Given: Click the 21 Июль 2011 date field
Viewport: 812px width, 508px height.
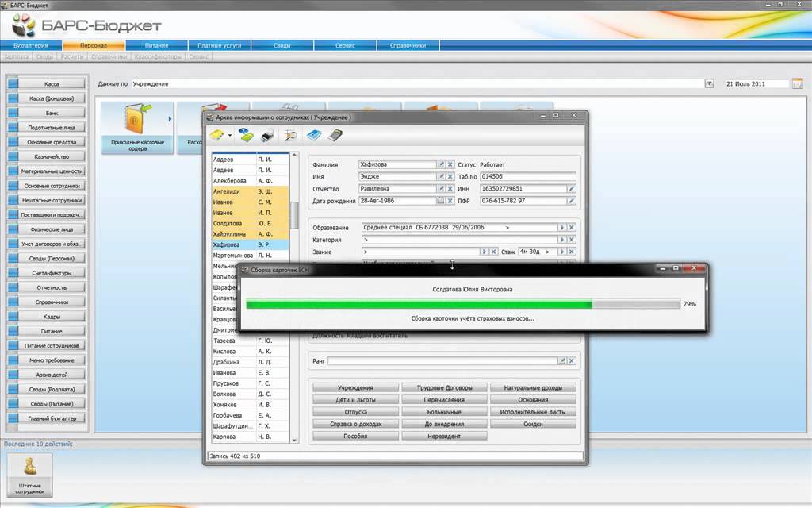Looking at the screenshot, I should pos(756,83).
